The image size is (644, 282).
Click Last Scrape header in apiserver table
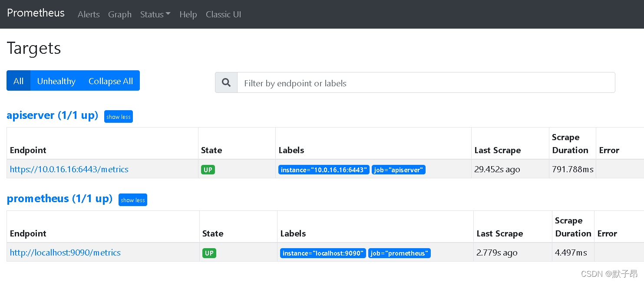498,150
